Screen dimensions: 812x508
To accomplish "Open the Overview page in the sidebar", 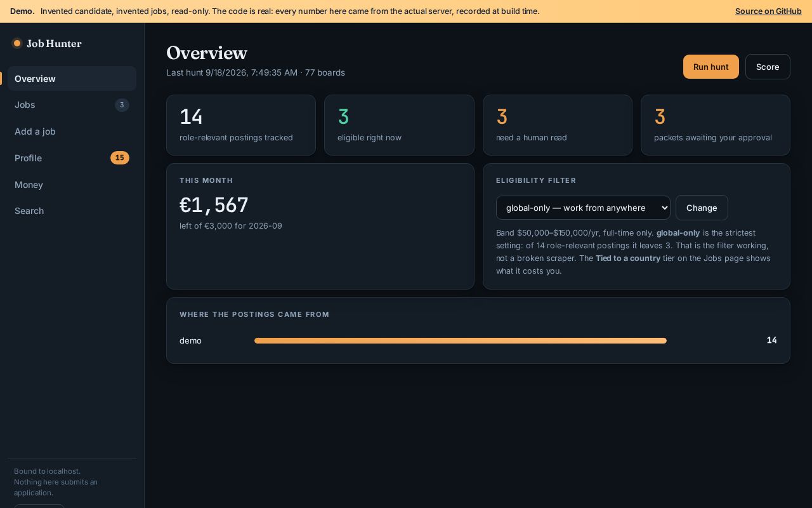I will [72, 78].
